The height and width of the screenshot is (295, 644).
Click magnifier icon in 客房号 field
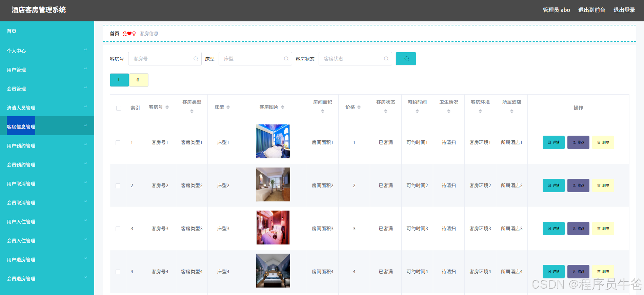pos(196,59)
